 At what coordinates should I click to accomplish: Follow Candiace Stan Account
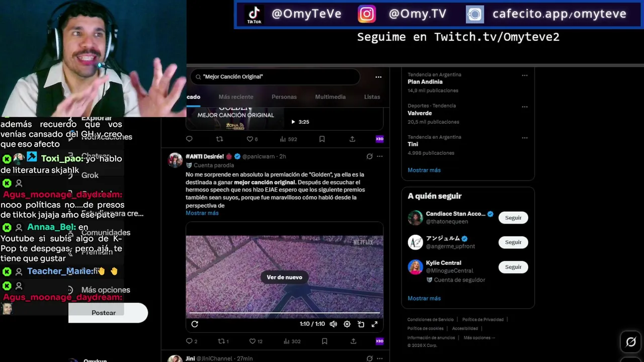pyautogui.click(x=513, y=218)
